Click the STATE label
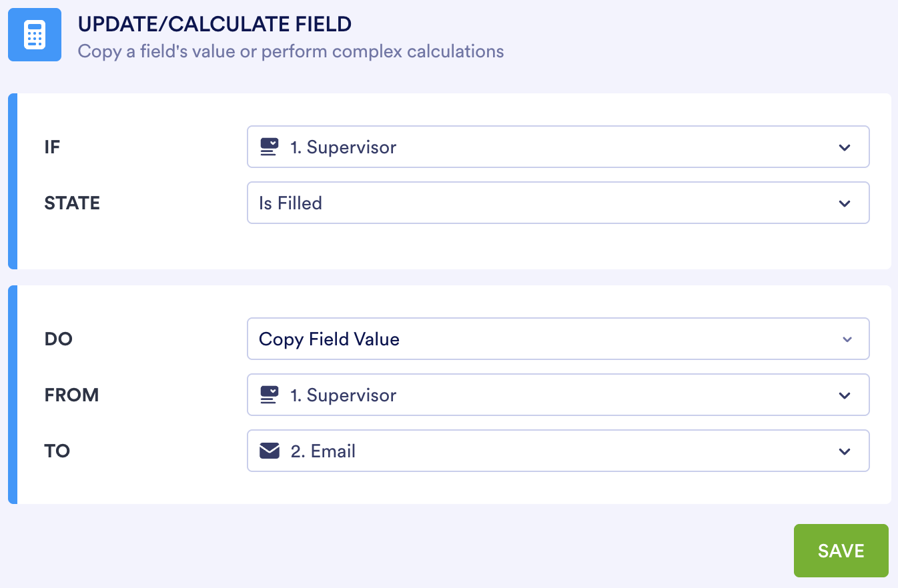The width and height of the screenshot is (898, 588). pos(72,203)
